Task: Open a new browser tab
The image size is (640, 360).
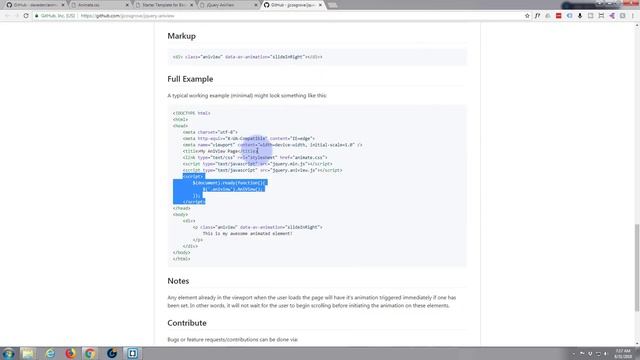Action: click(332, 5)
